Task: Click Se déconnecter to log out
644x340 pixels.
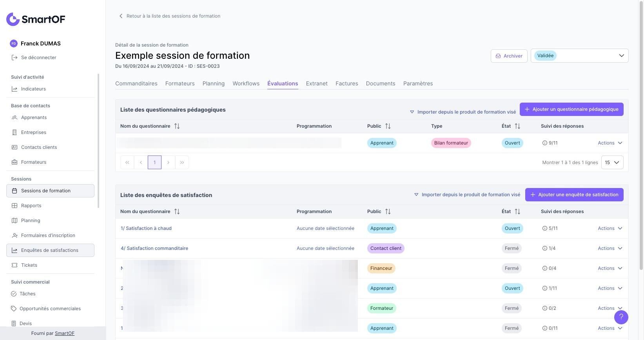Action: (34, 58)
